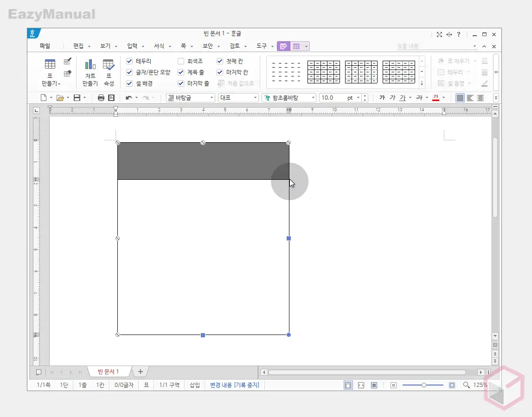Expand the 함초롬바탕 font dropdown
The image size is (532, 417).
pos(313,98)
